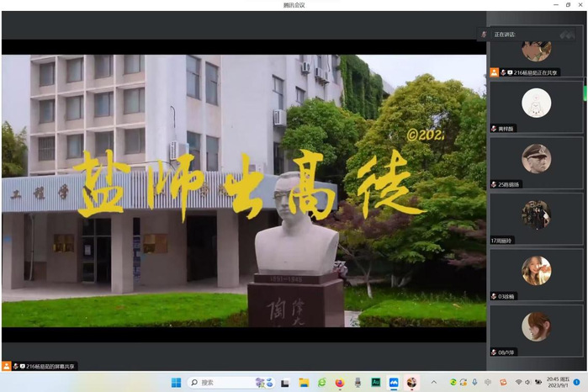Open Adobe Audition from the taskbar
Image resolution: width=588 pixels, height=392 pixels.
tap(375, 382)
